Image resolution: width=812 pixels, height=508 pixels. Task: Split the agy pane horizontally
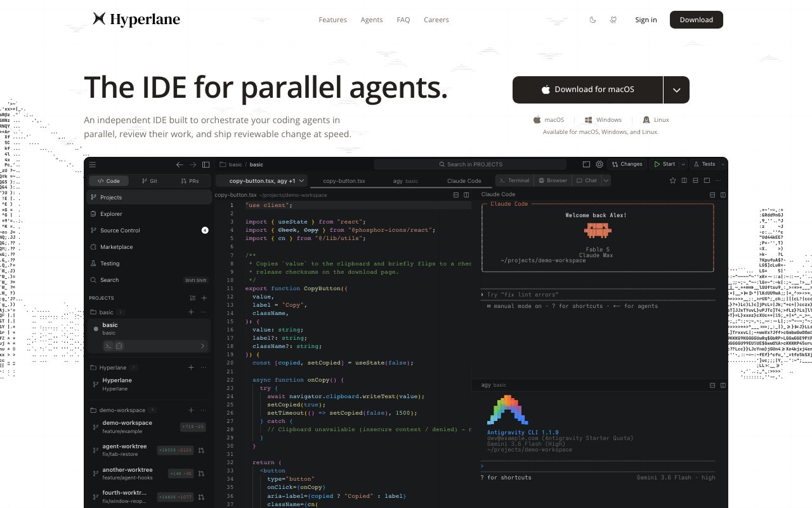click(712, 385)
